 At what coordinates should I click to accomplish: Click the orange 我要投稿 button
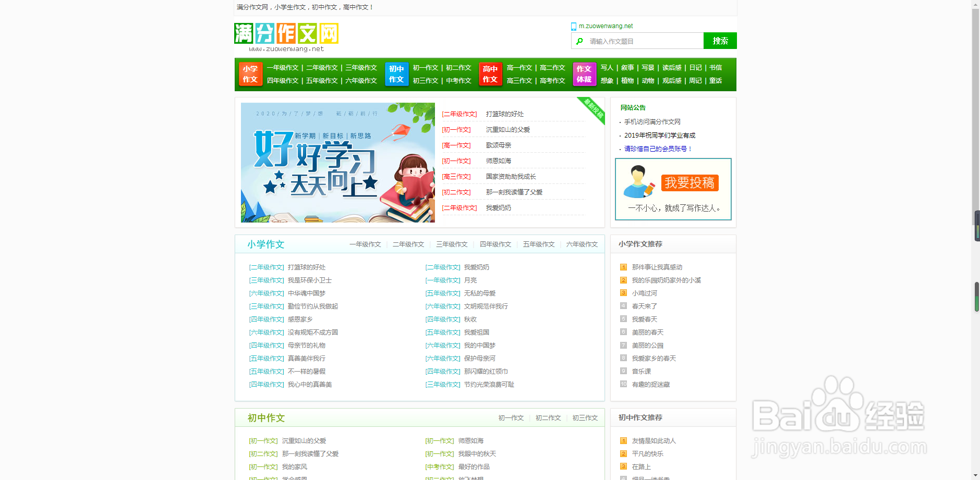[689, 183]
